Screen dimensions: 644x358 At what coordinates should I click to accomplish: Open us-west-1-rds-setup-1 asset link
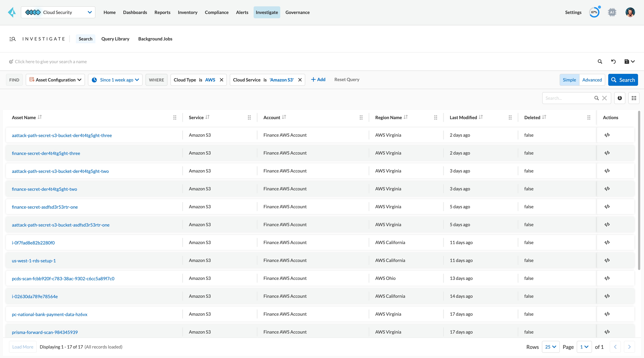pos(34,261)
